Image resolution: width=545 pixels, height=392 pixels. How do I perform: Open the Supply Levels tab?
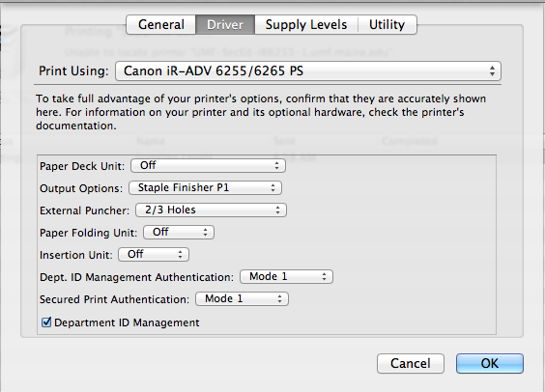(x=306, y=25)
